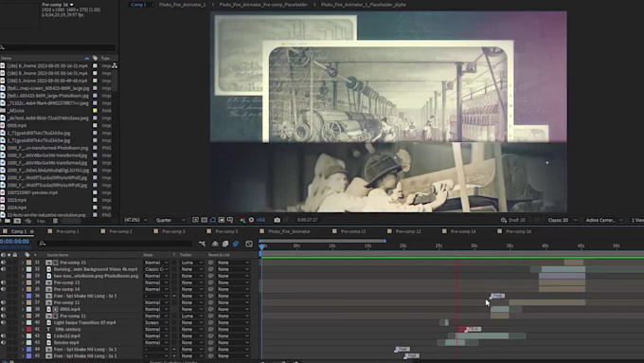
Task: Open the Graph Editor in timeline
Action: tap(249, 244)
